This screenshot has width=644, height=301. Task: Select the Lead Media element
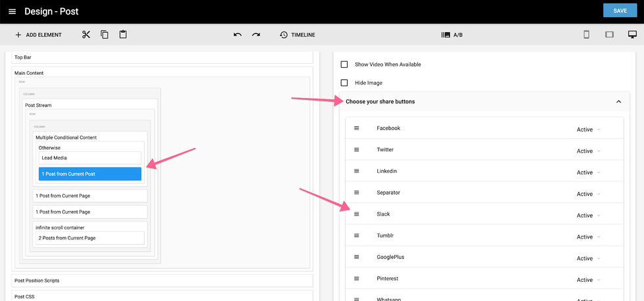tap(89, 158)
